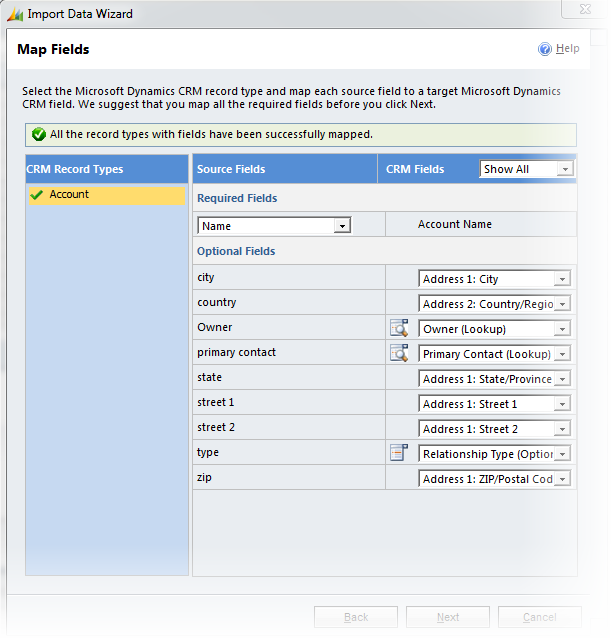Click the green success checkmark icon

(x=38, y=134)
